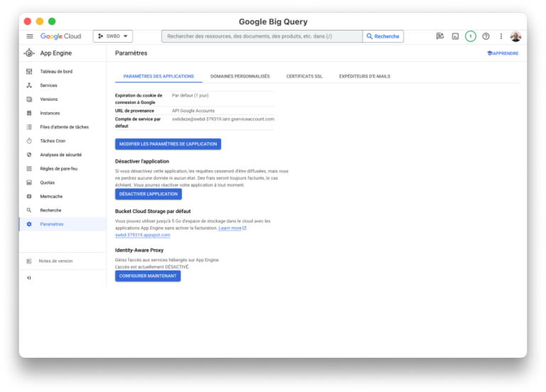546x392 pixels.
Task: Click the Règles de pare-feu icon
Action: (29, 169)
